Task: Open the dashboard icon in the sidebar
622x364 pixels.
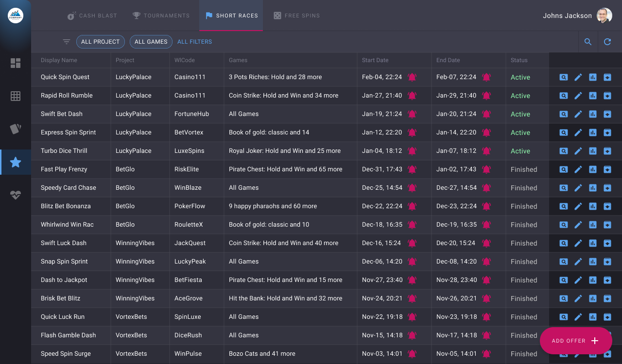Action: [16, 63]
